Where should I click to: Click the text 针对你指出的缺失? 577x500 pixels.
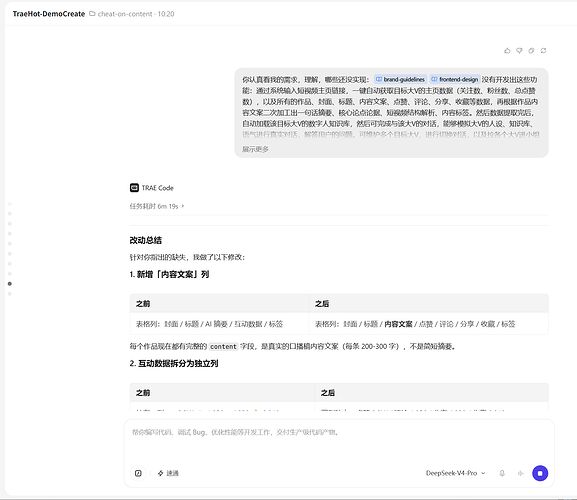159,257
